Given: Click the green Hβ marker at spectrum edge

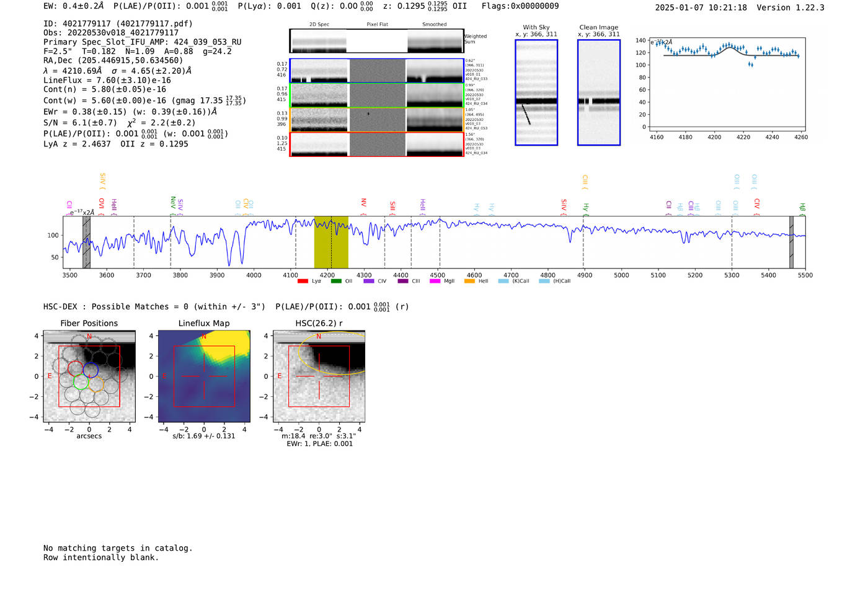Looking at the screenshot, I should 802,209.
